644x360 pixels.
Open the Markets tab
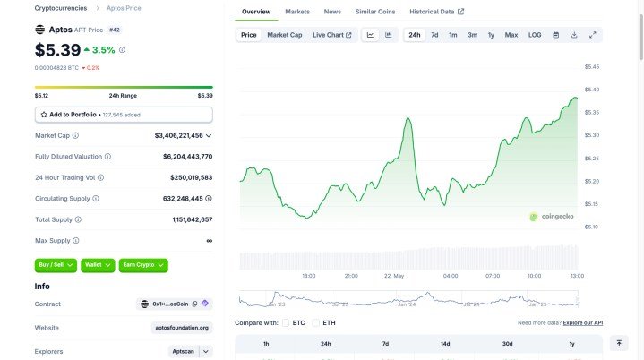tap(297, 12)
